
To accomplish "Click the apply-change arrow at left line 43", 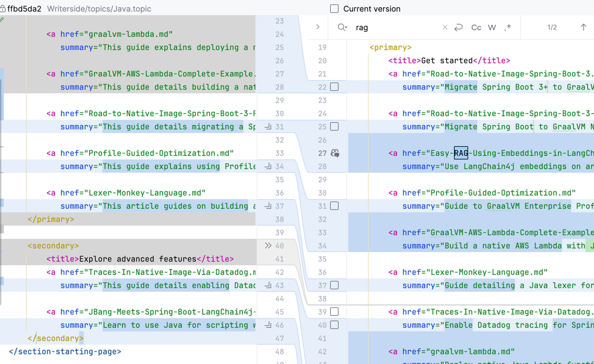I will point(268,285).
